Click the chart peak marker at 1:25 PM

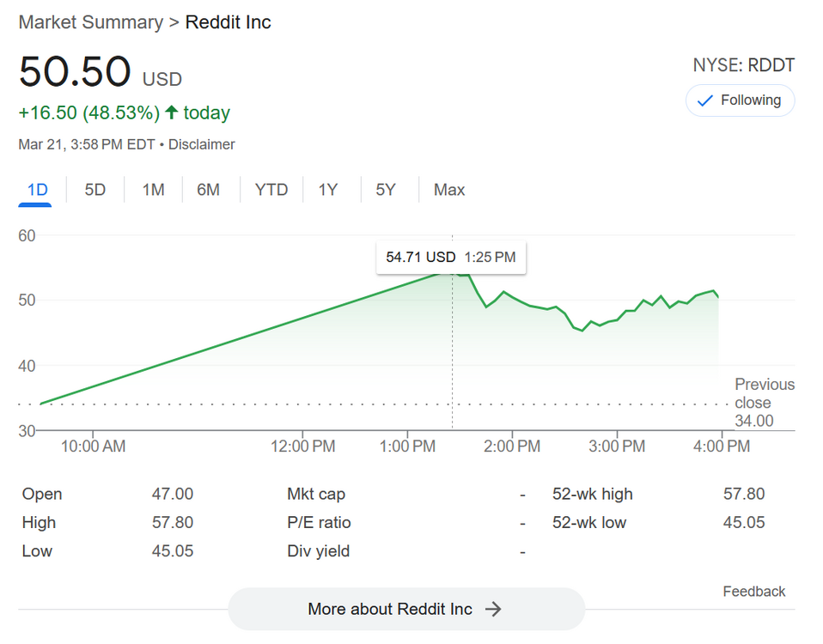coord(453,271)
